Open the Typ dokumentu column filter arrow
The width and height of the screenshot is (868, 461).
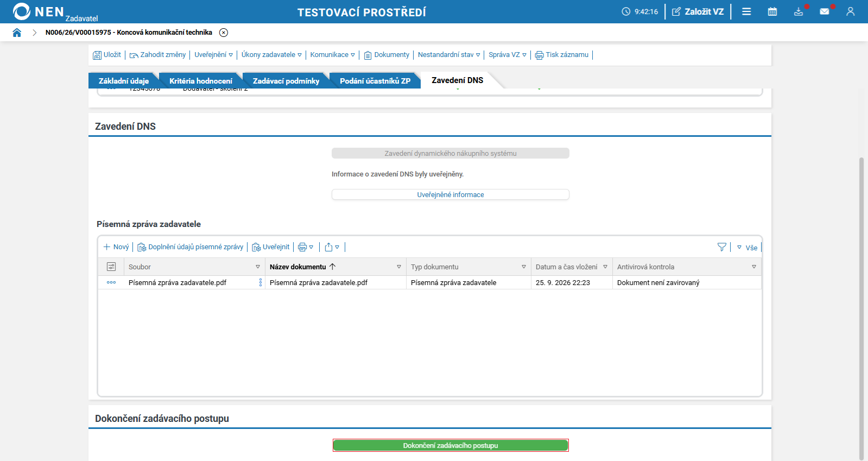pyautogui.click(x=524, y=267)
